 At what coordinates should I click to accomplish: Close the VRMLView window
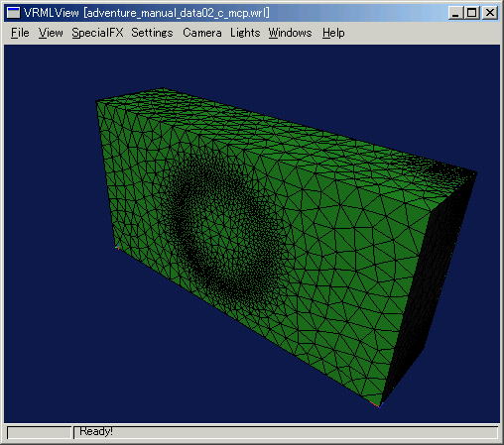pyautogui.click(x=489, y=13)
